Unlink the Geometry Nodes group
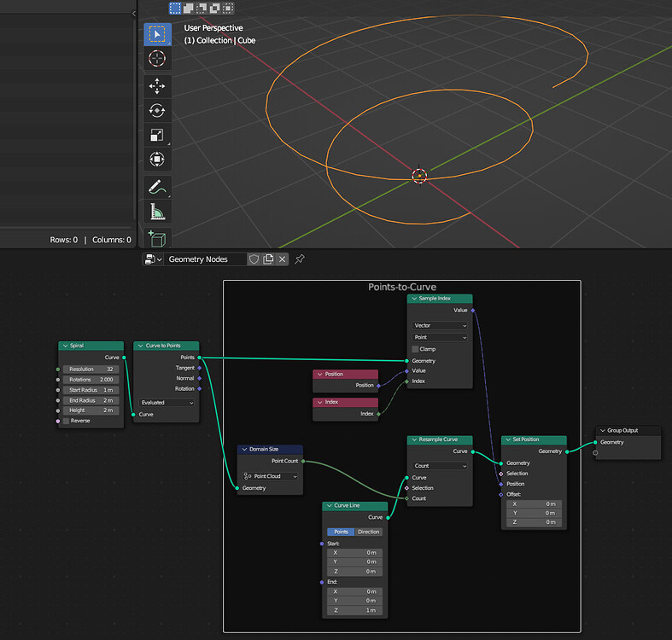The height and width of the screenshot is (640, 672). pos(282,259)
